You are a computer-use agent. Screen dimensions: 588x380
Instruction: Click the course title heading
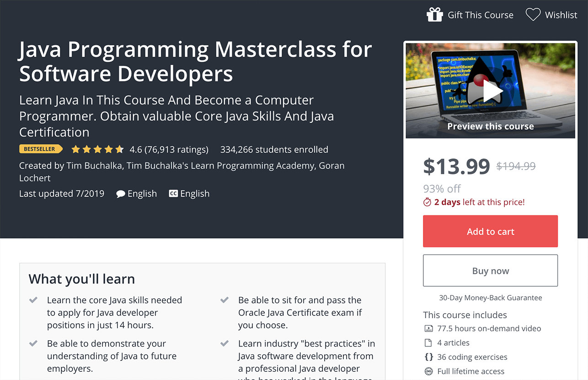pos(195,61)
